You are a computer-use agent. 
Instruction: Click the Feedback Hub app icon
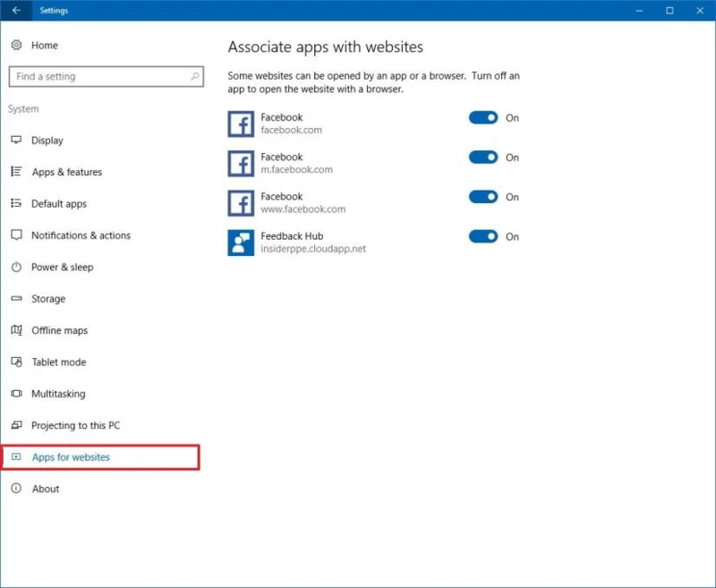click(x=241, y=243)
